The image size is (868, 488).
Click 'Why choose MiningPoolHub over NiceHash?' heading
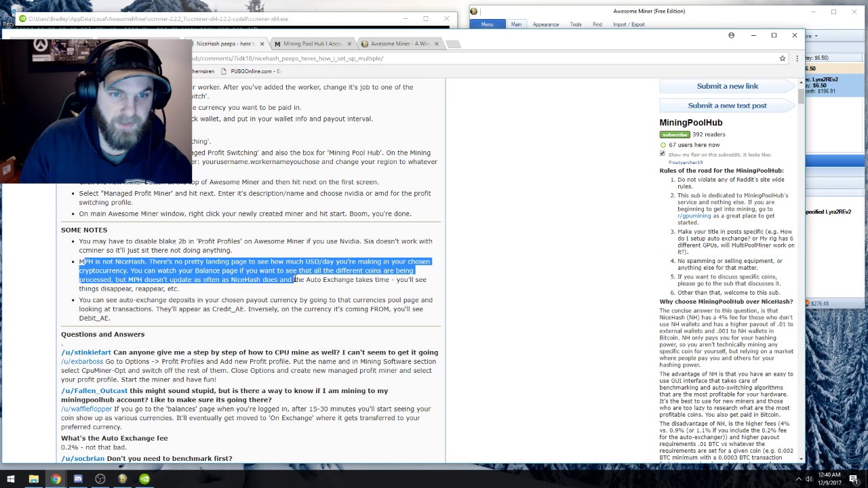click(x=726, y=302)
